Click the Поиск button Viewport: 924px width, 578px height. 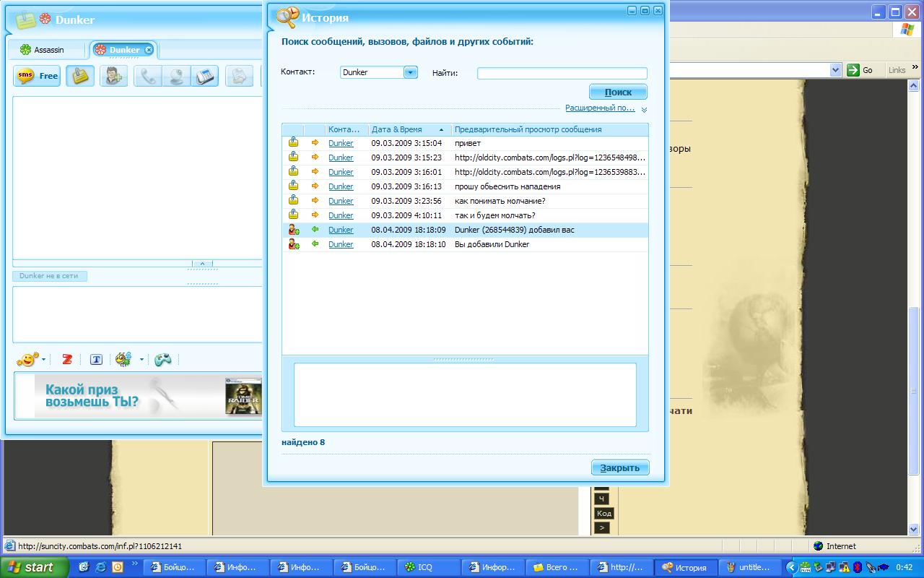pyautogui.click(x=618, y=92)
